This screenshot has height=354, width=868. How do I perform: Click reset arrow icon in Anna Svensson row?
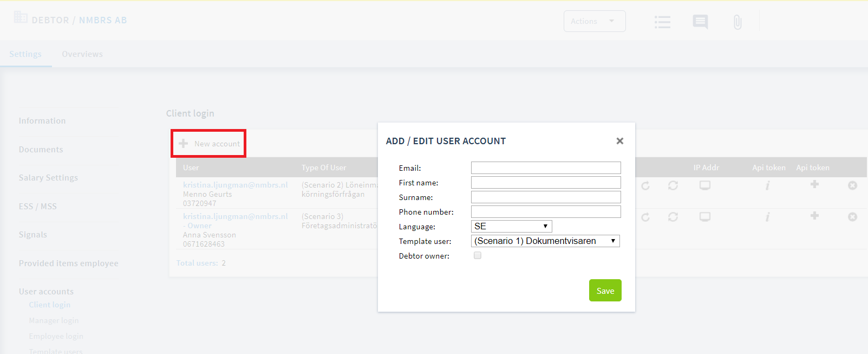[645, 217]
